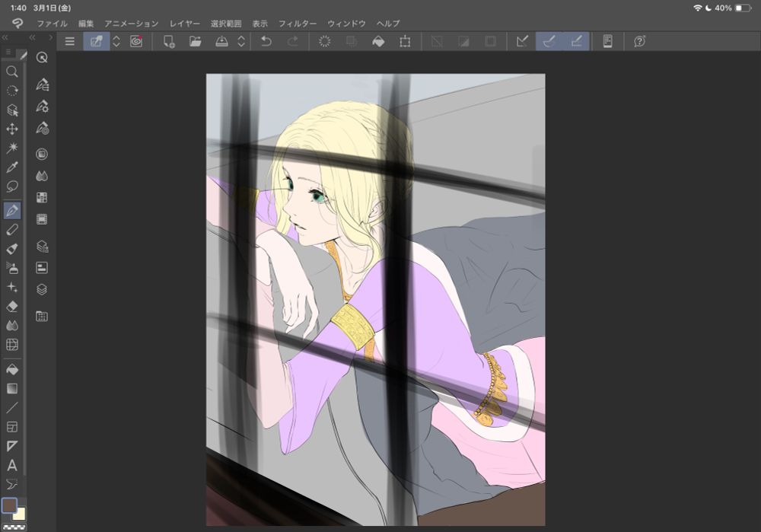Open the レイヤー menu

[x=184, y=24]
